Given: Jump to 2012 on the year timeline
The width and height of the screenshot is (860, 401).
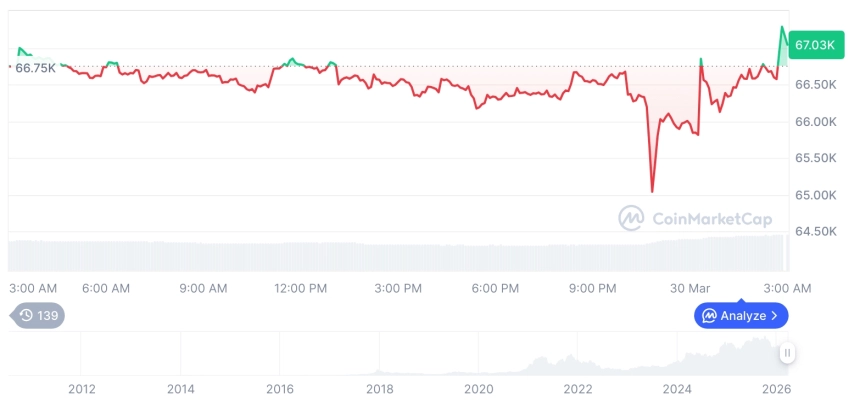Looking at the screenshot, I should pyautogui.click(x=81, y=389).
